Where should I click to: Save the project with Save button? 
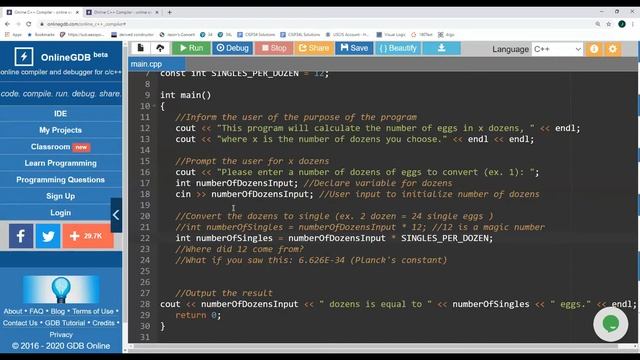[354, 48]
